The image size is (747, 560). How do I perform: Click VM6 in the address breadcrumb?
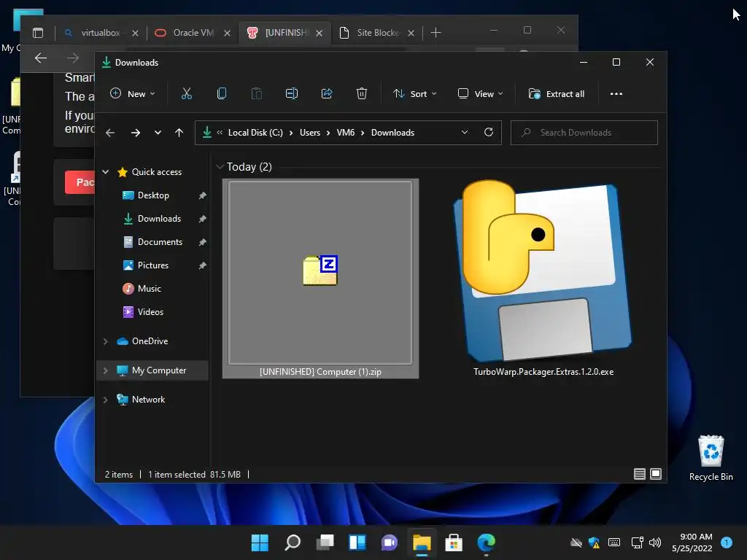click(345, 133)
